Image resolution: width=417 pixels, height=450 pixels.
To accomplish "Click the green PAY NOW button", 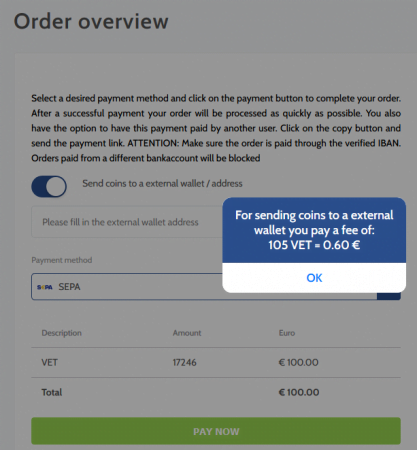I will [x=216, y=431].
